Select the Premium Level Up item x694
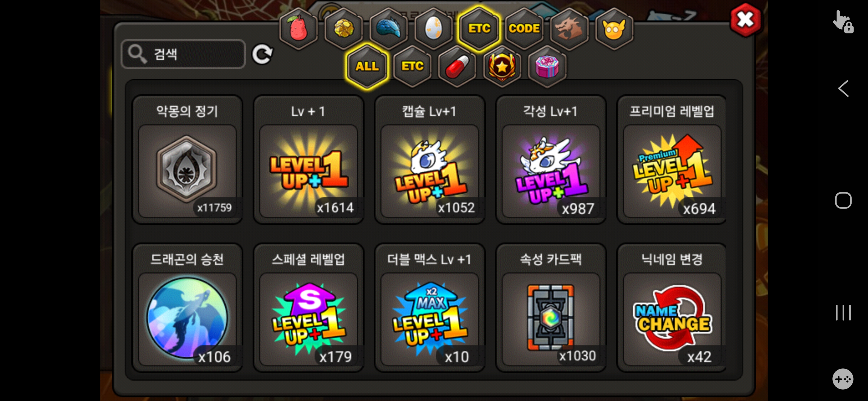 point(672,160)
